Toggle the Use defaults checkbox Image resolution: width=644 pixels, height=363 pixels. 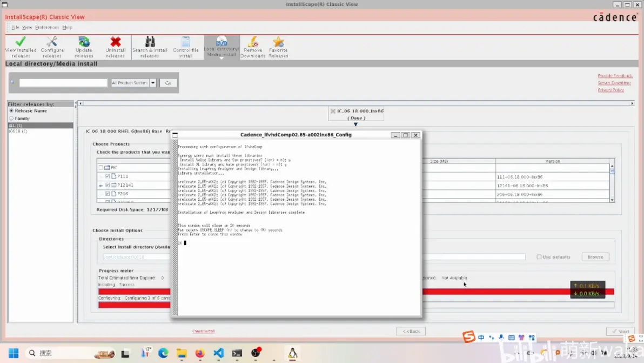click(x=539, y=257)
